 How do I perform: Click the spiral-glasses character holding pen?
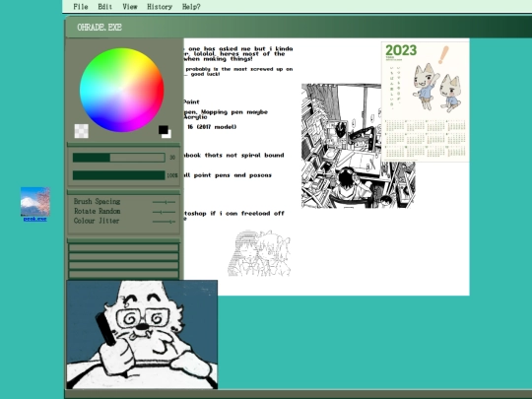click(142, 335)
